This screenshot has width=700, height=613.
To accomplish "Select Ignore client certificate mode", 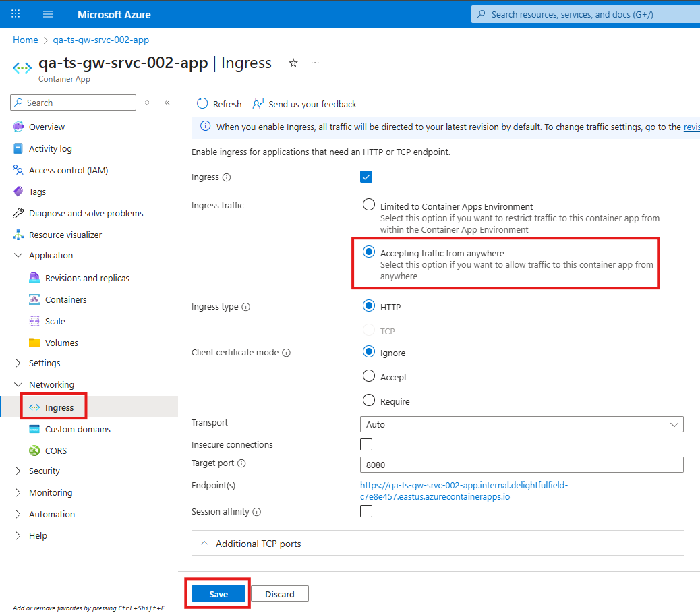I will tap(369, 352).
